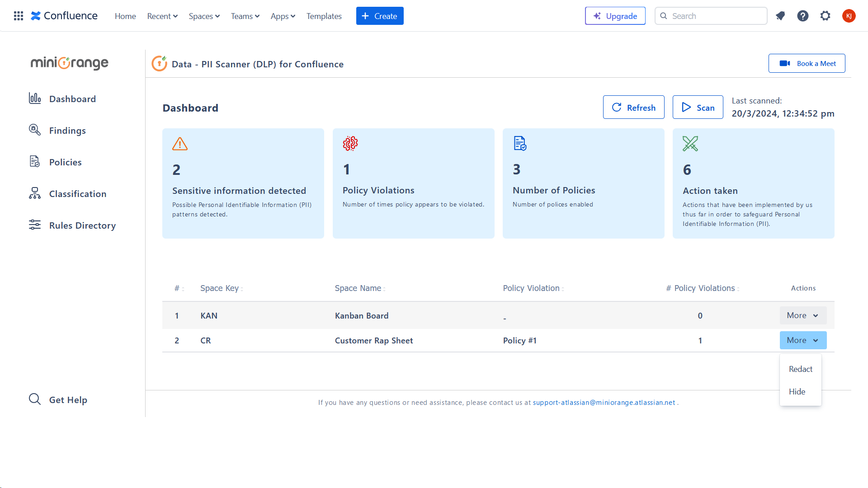Viewport: 868px width, 488px height.
Task: Click the Refresh button
Action: click(633, 108)
